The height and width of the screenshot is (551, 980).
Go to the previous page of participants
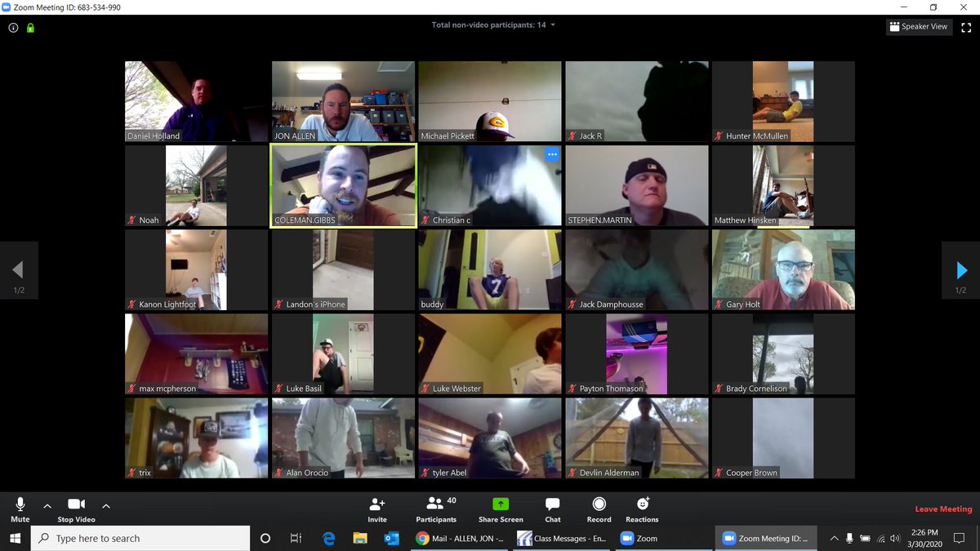(18, 270)
